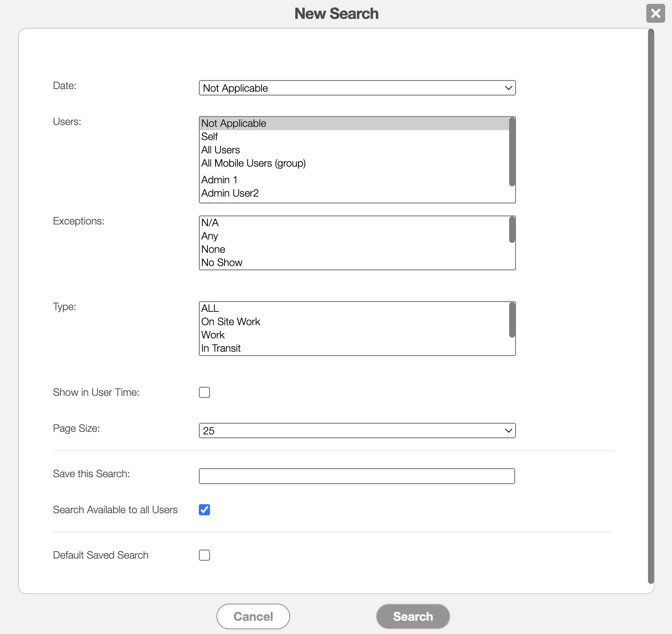
Task: Enable Show in User Time checkbox
Action: click(204, 392)
